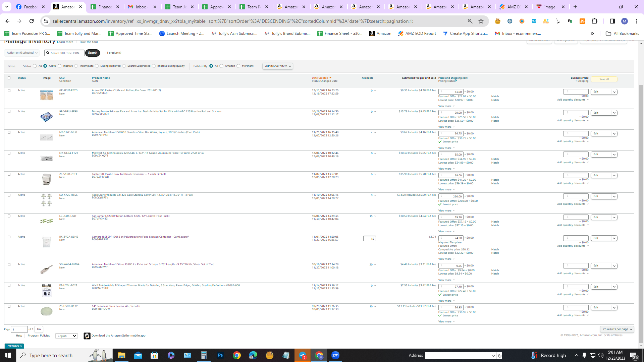Check the Ateco 690 Pastry Cloth row

(9, 90)
